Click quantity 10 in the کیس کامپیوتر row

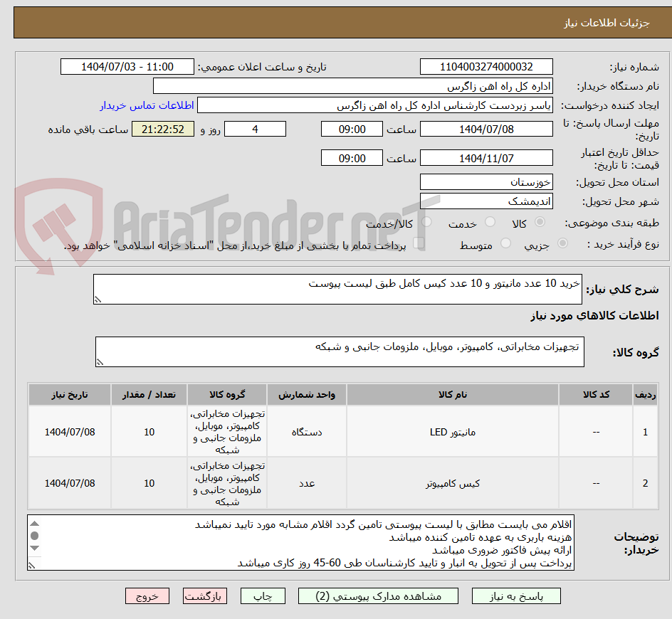tap(149, 483)
